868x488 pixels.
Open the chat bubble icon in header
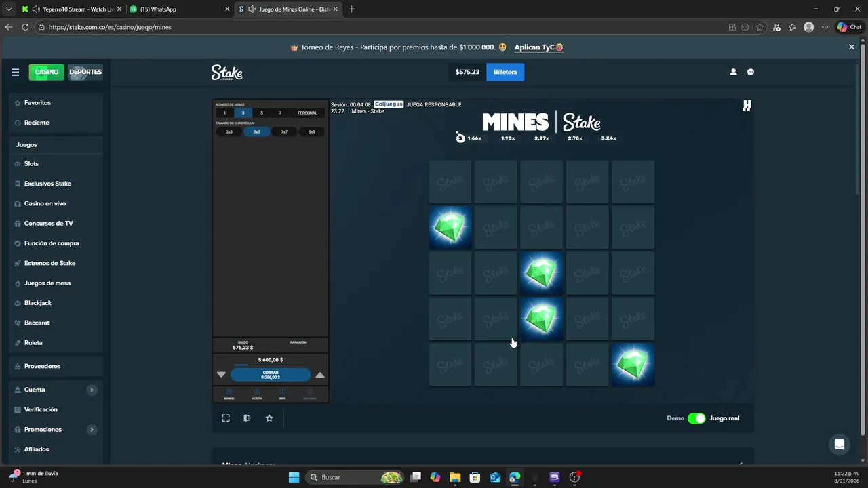click(751, 72)
